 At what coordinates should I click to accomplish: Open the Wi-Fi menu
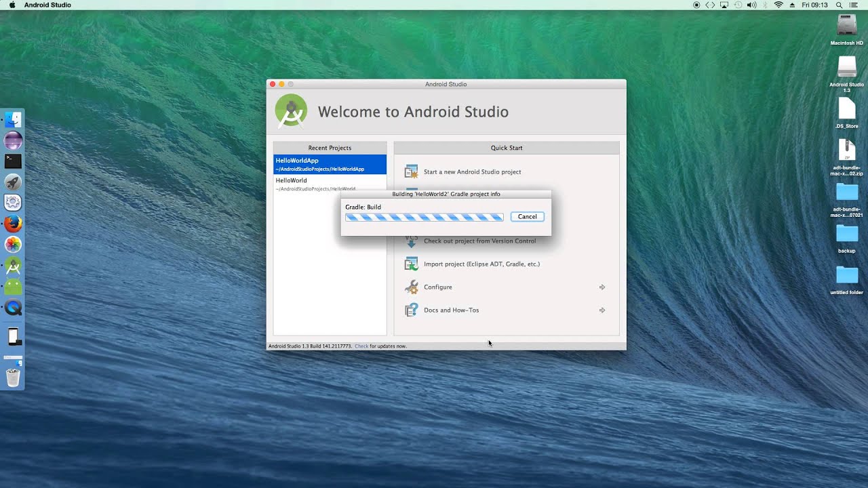[x=778, y=5]
